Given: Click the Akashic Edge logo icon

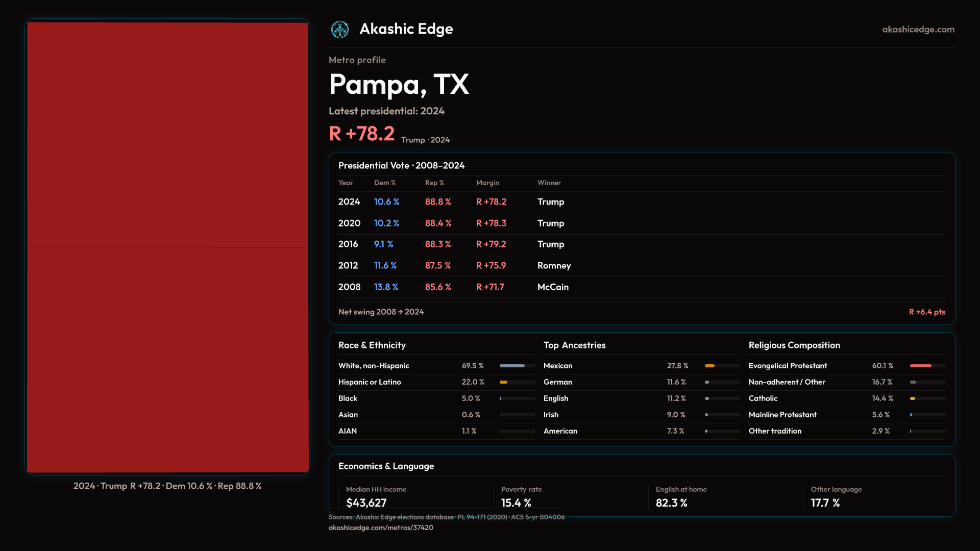Looking at the screenshot, I should [x=340, y=30].
